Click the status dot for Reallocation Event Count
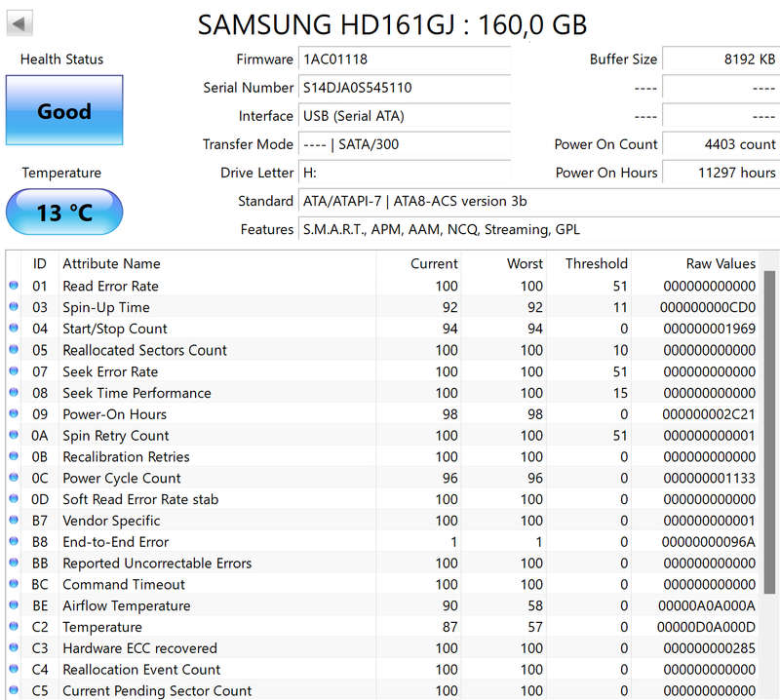This screenshot has height=700, width=780. coord(14,669)
